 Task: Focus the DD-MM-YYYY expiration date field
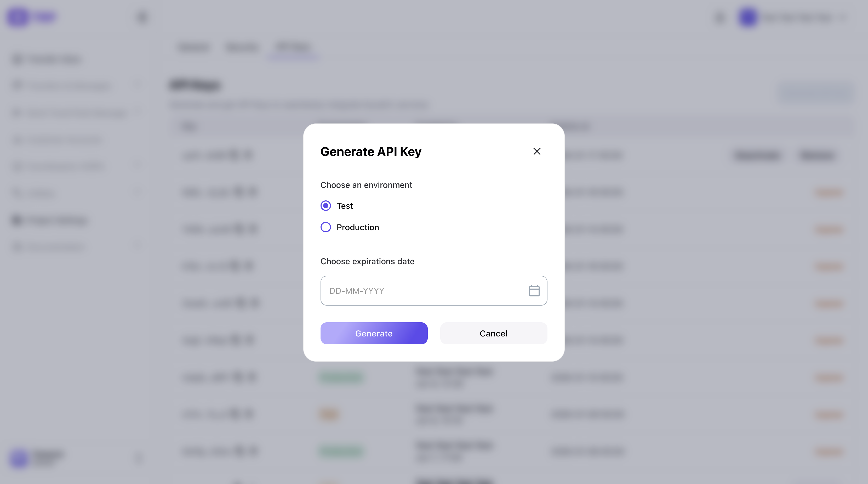click(x=421, y=291)
